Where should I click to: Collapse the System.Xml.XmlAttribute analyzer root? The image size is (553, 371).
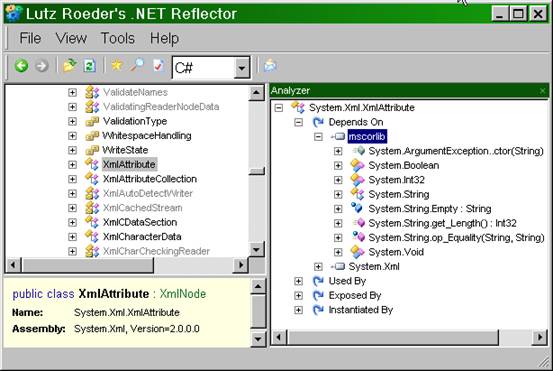point(279,108)
